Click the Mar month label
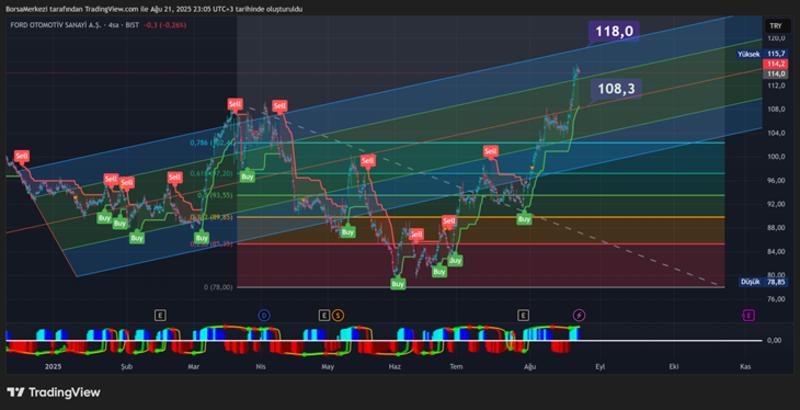Screen dimensions: 800x410 click(x=193, y=366)
